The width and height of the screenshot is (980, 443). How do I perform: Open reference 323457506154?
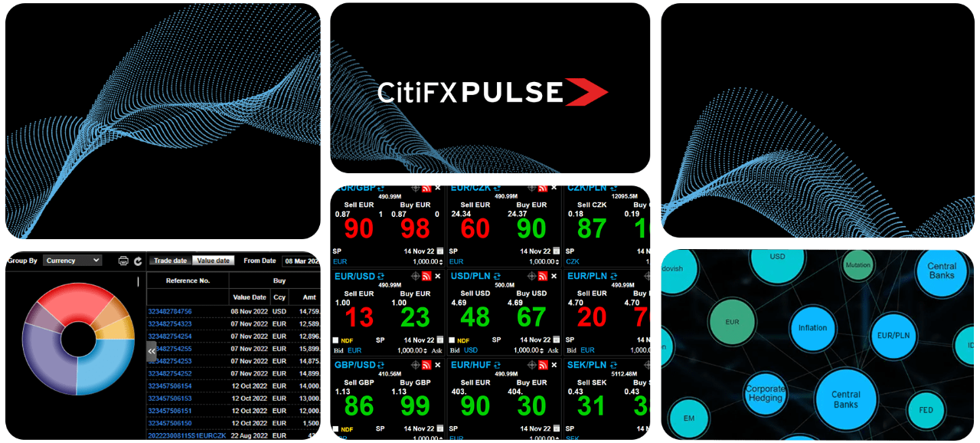coord(170,386)
